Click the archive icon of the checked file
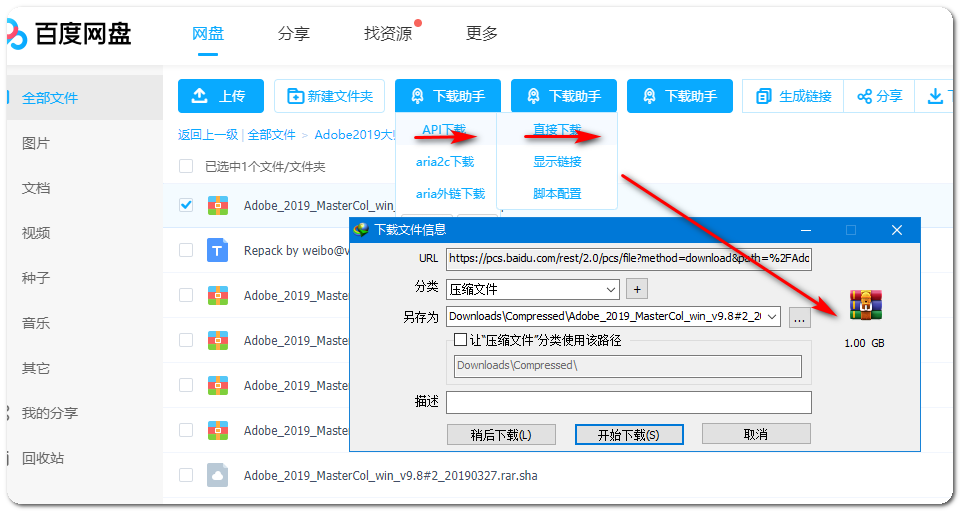The image size is (960, 511). point(217,205)
